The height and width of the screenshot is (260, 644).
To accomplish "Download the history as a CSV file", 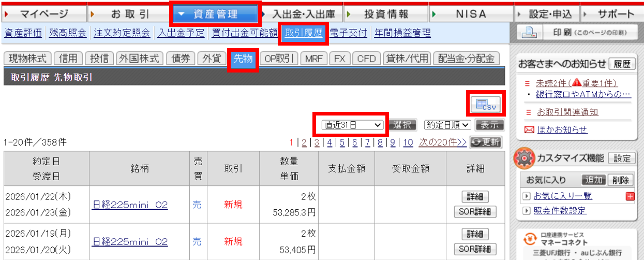I will coord(485,104).
